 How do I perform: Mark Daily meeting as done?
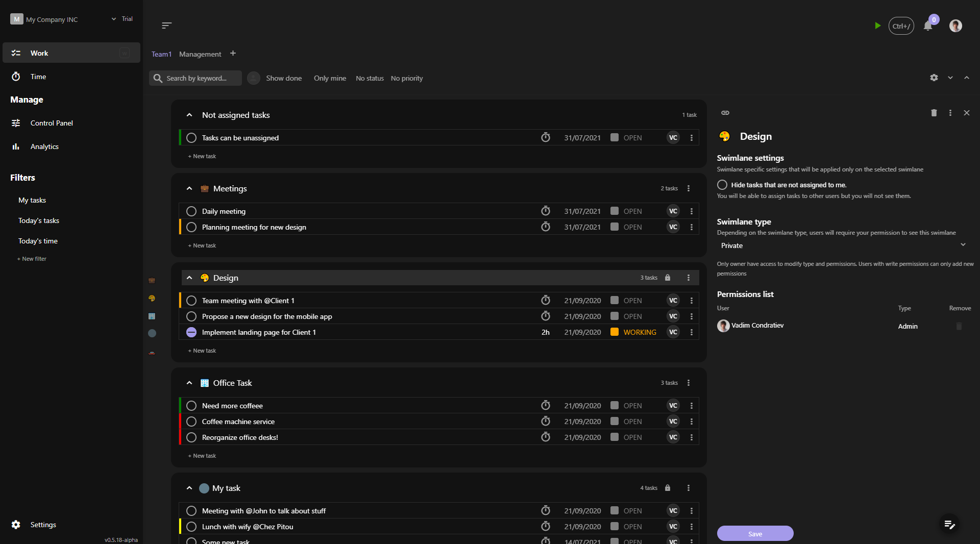pyautogui.click(x=191, y=211)
